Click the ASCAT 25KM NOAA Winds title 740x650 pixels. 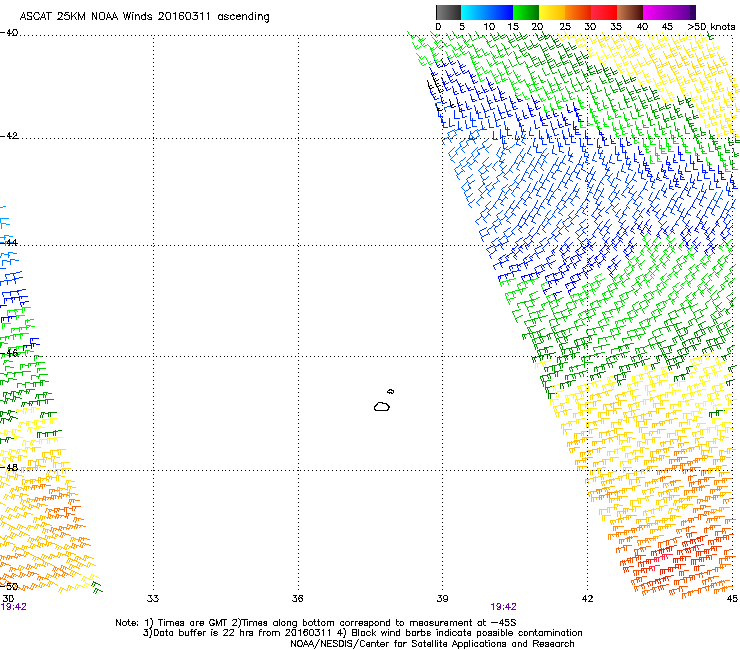[x=144, y=17]
